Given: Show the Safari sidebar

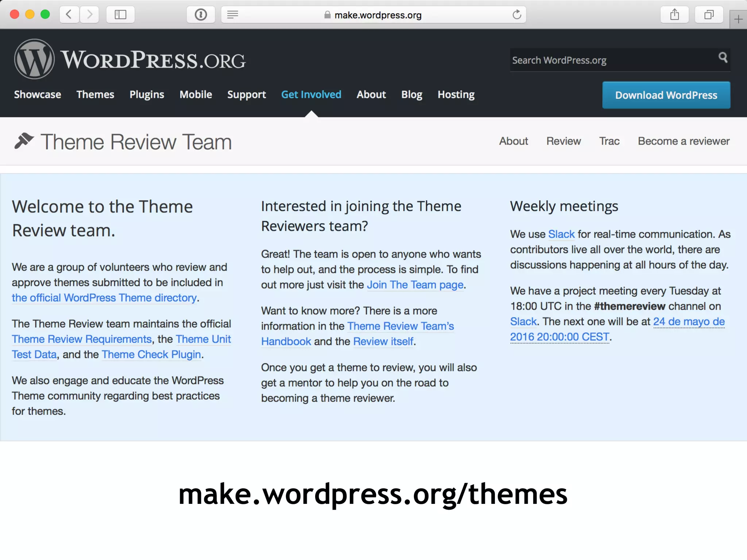Looking at the screenshot, I should [x=120, y=15].
